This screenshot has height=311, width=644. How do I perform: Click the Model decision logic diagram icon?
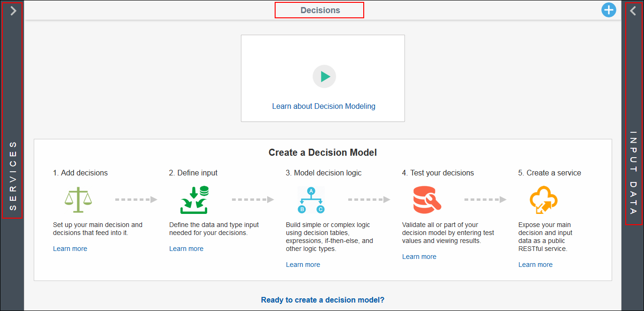point(311,199)
